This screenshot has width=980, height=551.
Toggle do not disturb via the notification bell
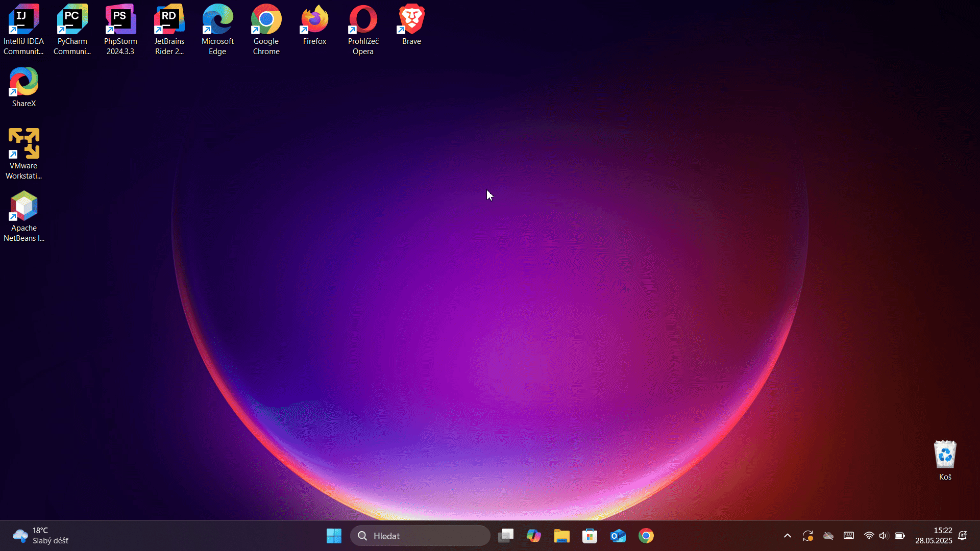tap(963, 536)
